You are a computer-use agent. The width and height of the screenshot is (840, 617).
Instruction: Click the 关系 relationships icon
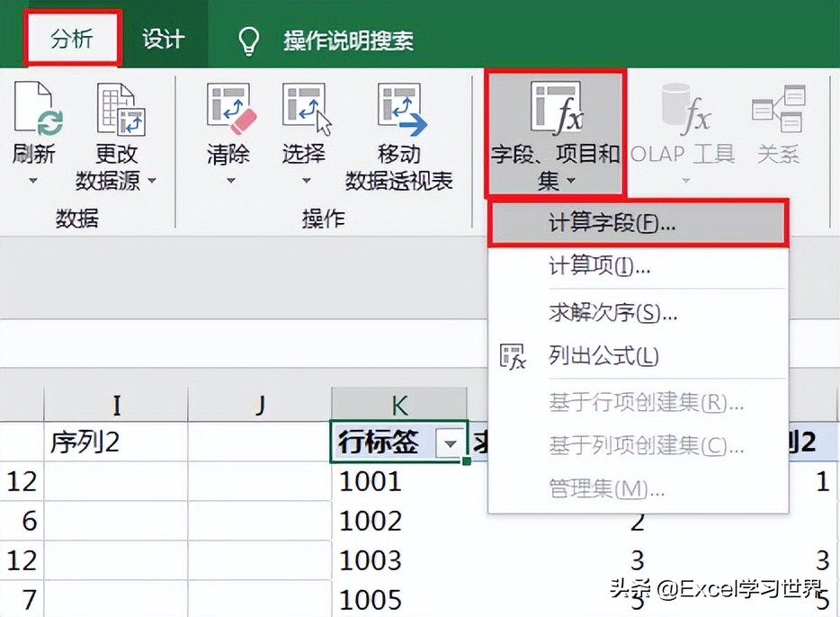779,109
